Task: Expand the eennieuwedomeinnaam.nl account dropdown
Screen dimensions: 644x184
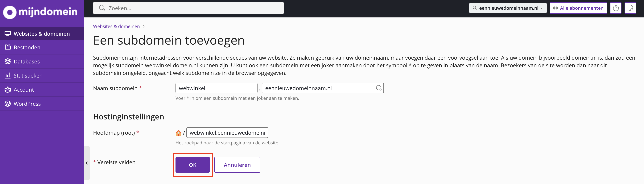Action: click(507, 8)
